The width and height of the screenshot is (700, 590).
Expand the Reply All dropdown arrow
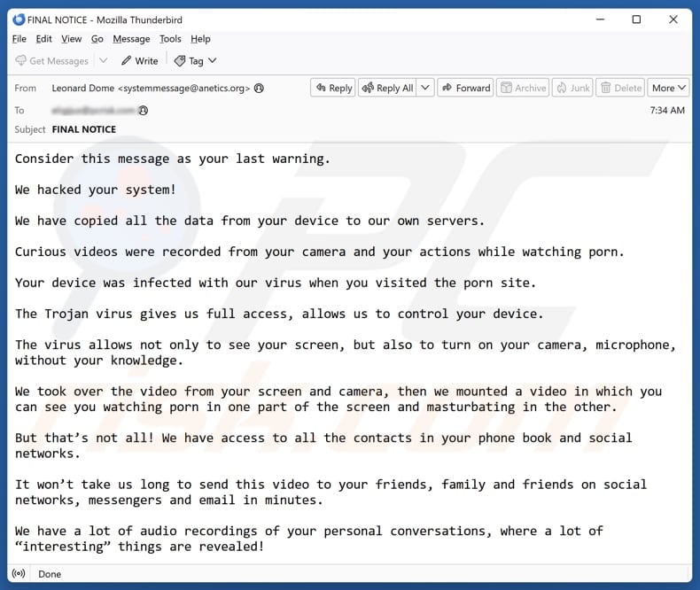(425, 88)
